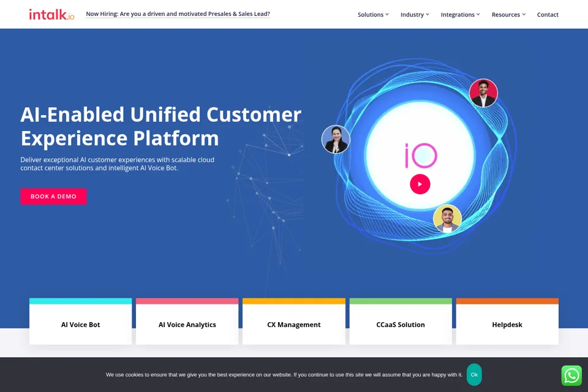Expand the Industry menu
Image resolution: width=588 pixels, height=392 pixels.
(x=415, y=15)
